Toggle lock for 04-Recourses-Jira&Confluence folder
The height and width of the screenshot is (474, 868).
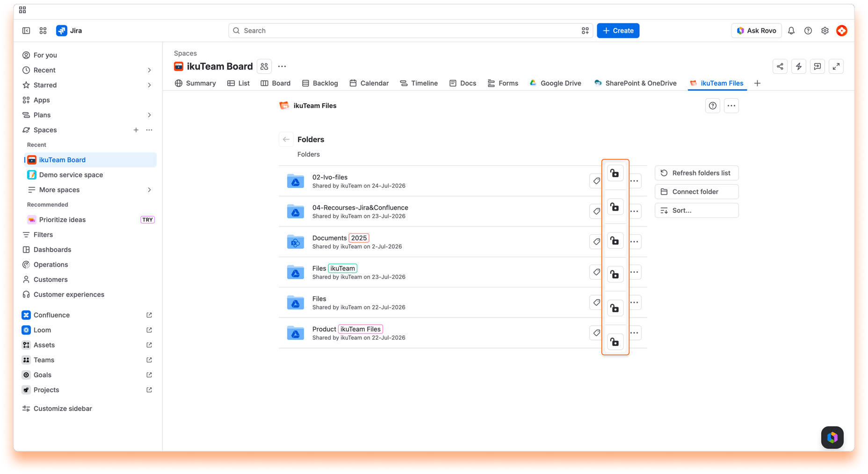tap(615, 207)
